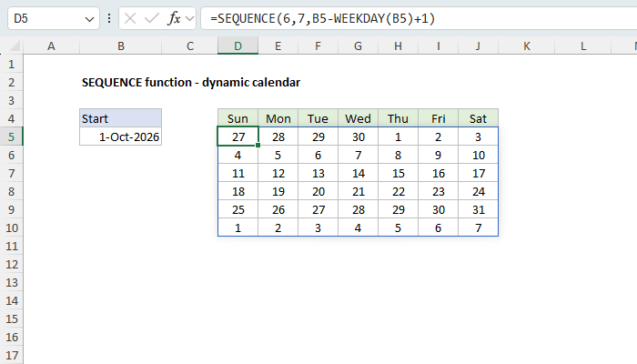Select row 5 header
This screenshot has height=364, width=637.
tap(11, 136)
